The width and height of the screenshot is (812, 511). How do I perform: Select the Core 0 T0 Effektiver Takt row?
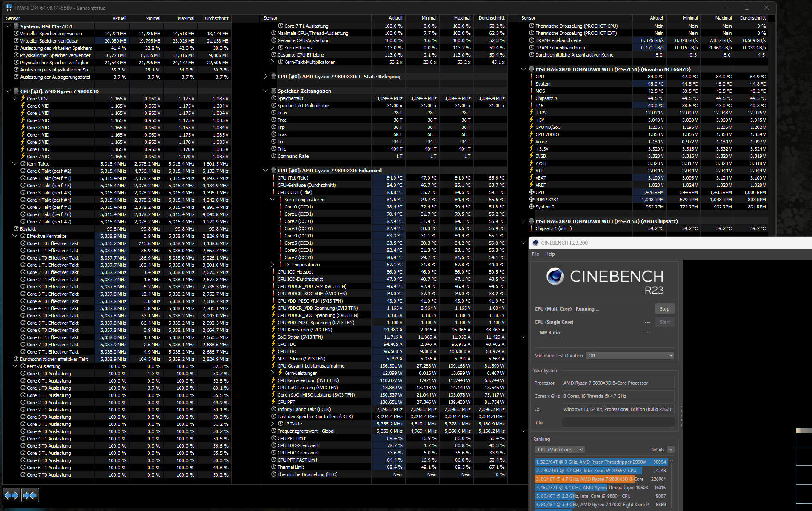click(117, 243)
